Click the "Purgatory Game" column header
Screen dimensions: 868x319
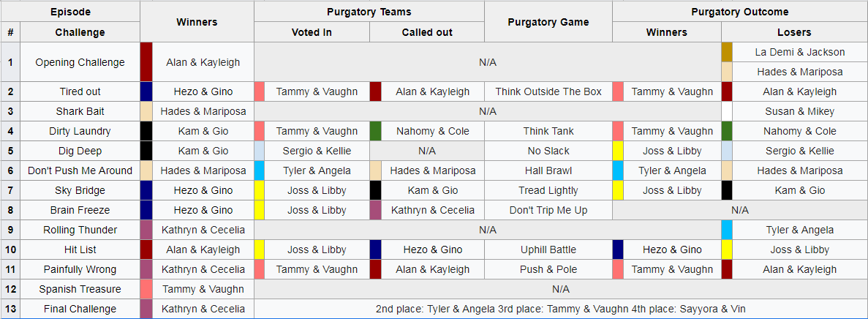click(x=548, y=22)
